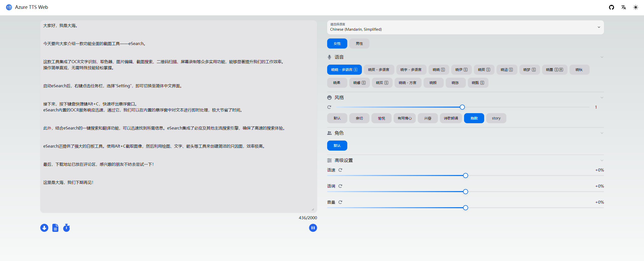This screenshot has height=261, width=644.
Task: Click the 语调 slider handle
Action: point(466,192)
